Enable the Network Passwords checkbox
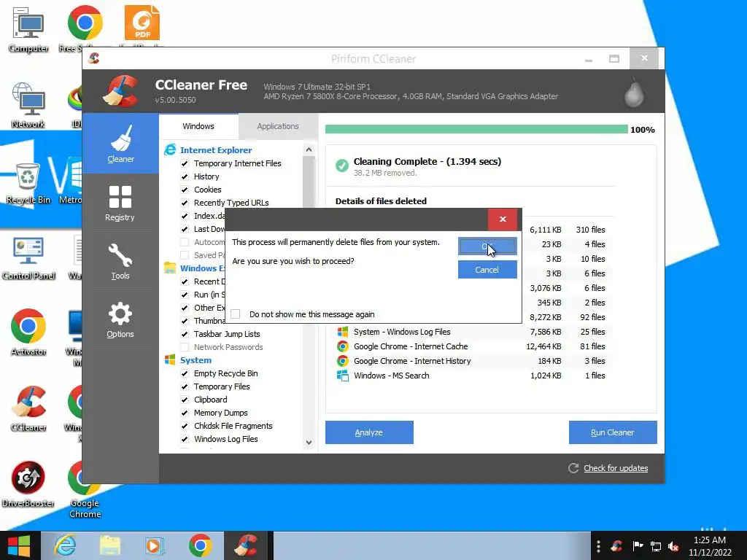This screenshot has height=560, width=747. click(x=185, y=347)
